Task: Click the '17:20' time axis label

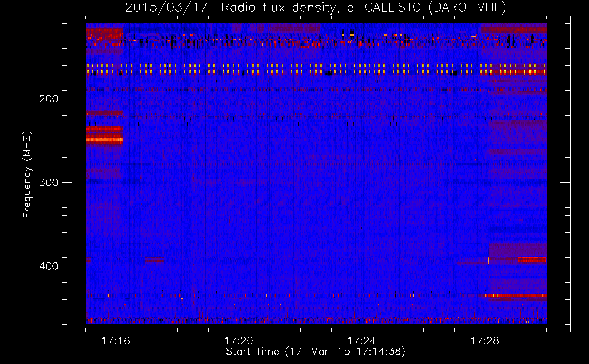Action: [x=239, y=341]
